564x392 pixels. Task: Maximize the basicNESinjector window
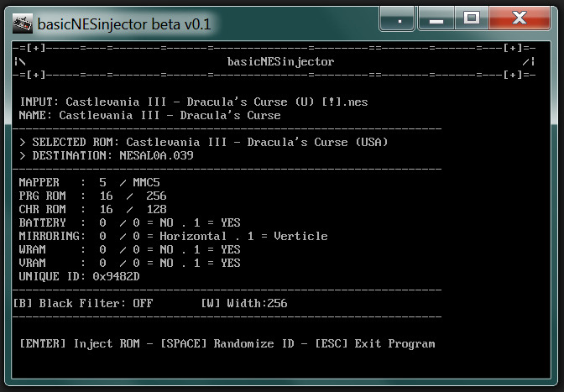click(x=472, y=18)
